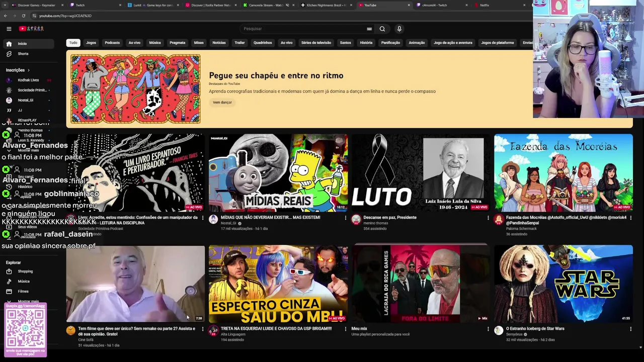Image resolution: width=644 pixels, height=362 pixels.
Task: Select the Música filter chip
Action: click(155, 43)
